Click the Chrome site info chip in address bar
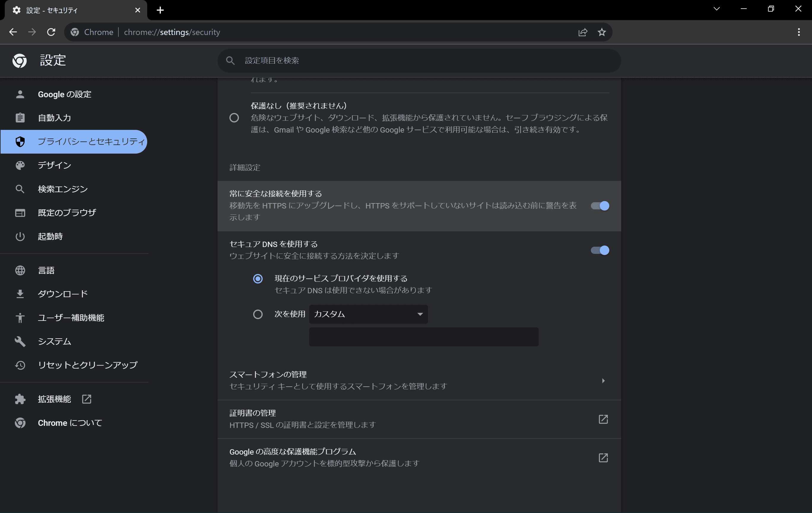 92,32
